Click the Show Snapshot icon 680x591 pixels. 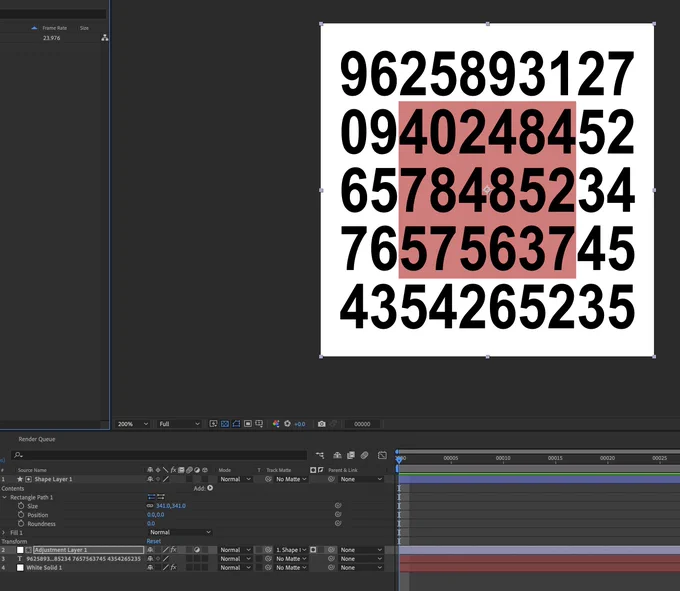[333, 424]
